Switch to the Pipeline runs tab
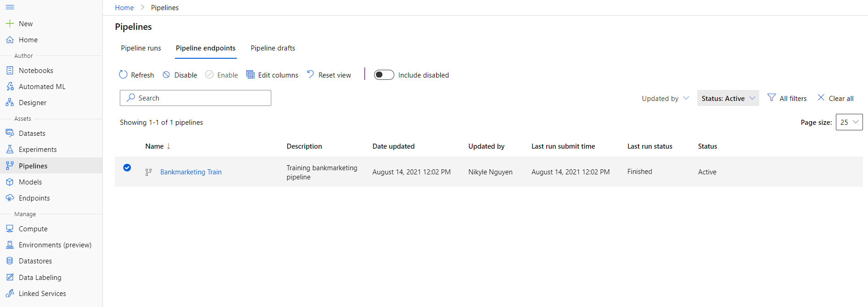The image size is (868, 307). (141, 48)
